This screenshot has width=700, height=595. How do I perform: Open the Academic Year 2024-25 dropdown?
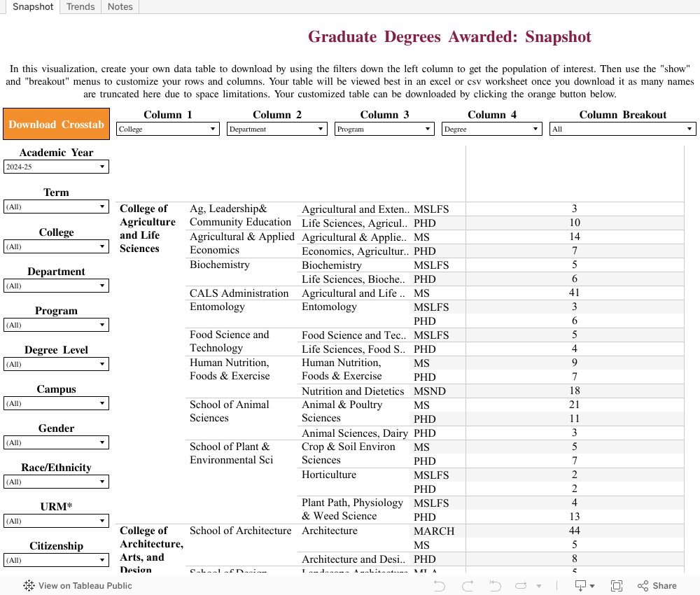tap(56, 167)
